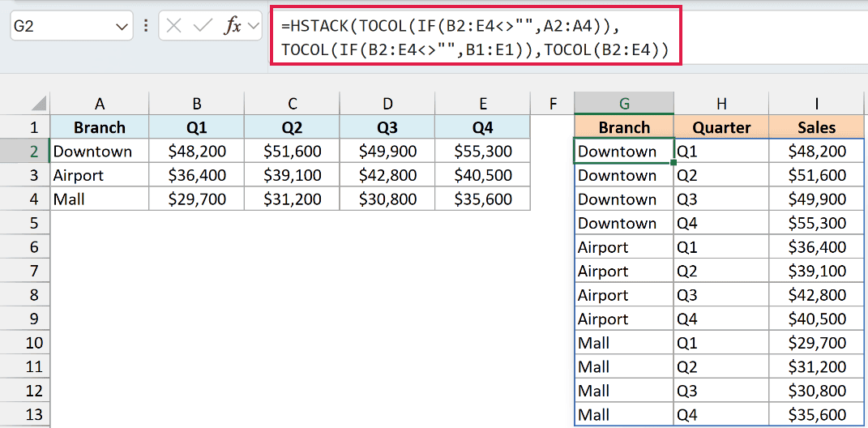Click the Q1 header cell in row 1
The height and width of the screenshot is (428, 868).
tap(196, 127)
